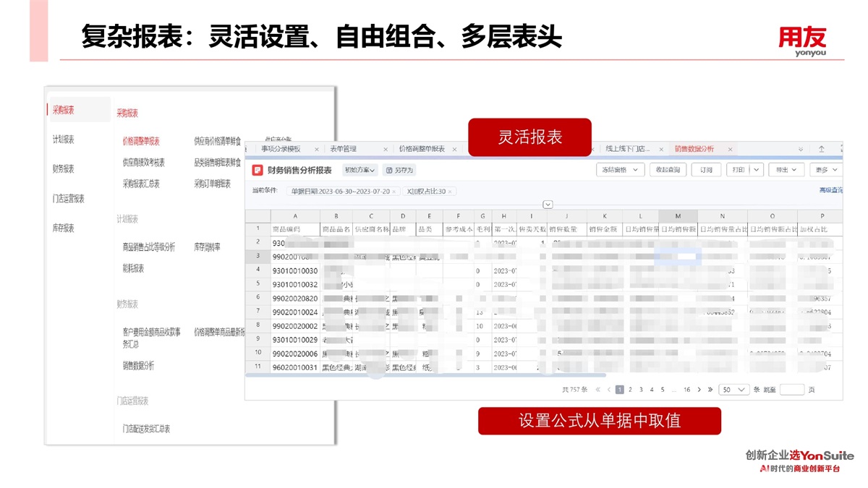Remove the X加权占比:30 filter chip

coord(449,192)
